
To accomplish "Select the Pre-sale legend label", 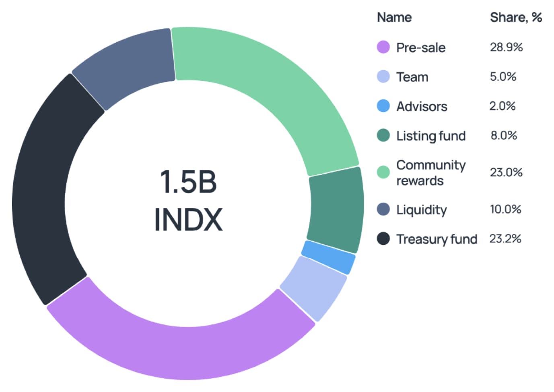I will (421, 47).
